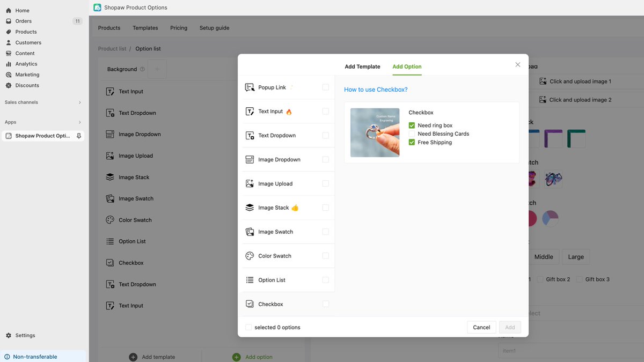Click the item1 input field
644x362 pixels.
point(571,351)
